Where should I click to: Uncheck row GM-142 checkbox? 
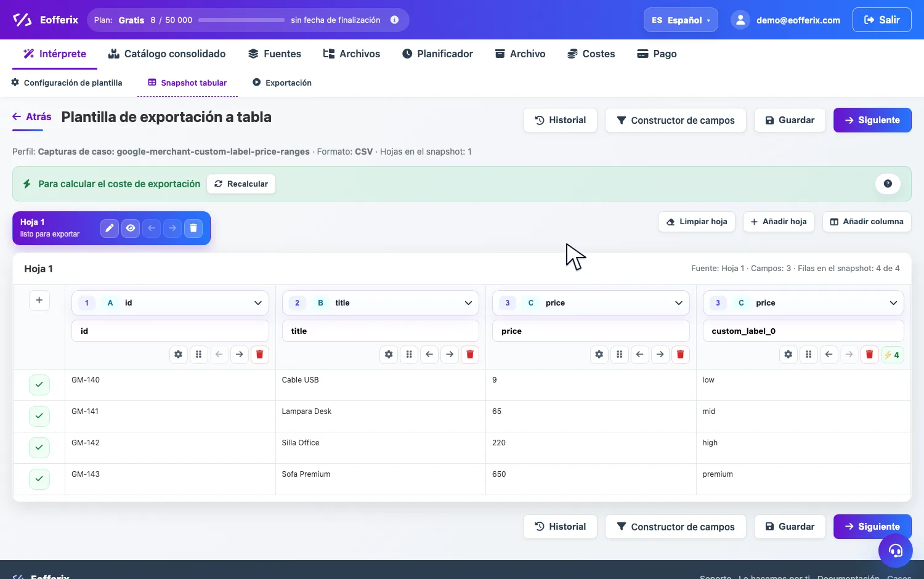(39, 447)
